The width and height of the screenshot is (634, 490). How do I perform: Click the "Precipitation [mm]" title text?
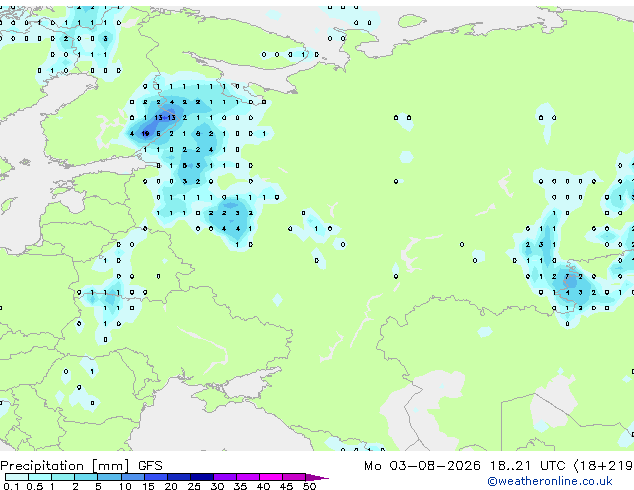click(x=65, y=466)
